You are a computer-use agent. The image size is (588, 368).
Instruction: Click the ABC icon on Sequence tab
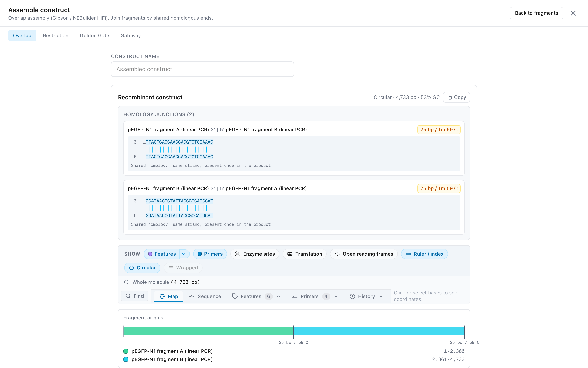click(192, 296)
